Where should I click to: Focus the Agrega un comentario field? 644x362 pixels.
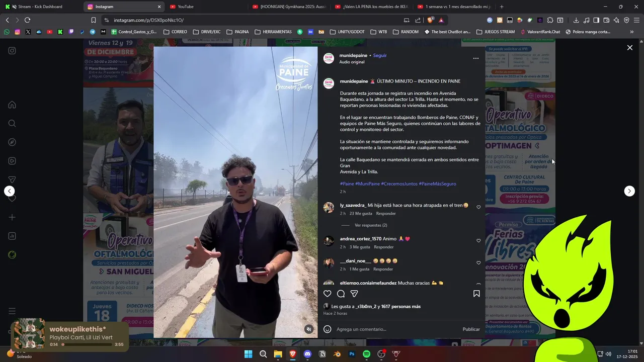(397, 329)
